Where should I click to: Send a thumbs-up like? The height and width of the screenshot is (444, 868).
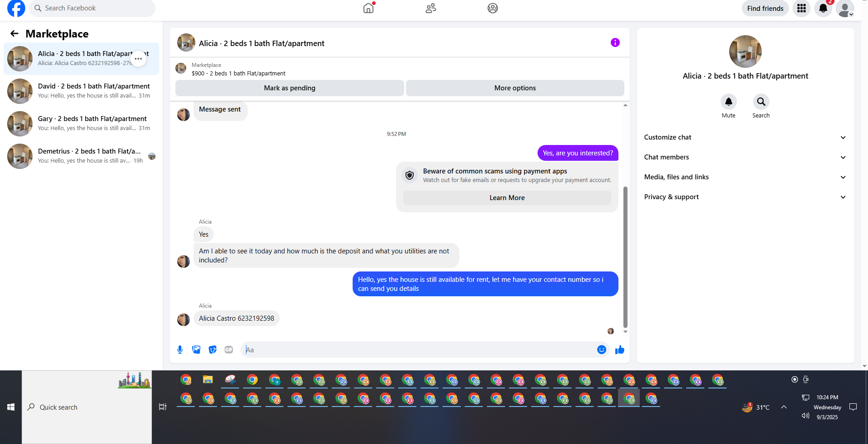(620, 350)
